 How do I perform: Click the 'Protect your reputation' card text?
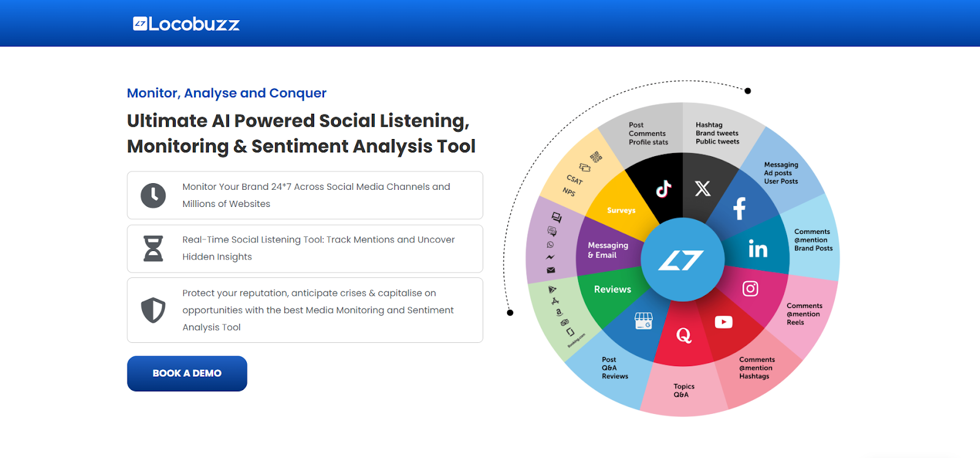click(318, 310)
